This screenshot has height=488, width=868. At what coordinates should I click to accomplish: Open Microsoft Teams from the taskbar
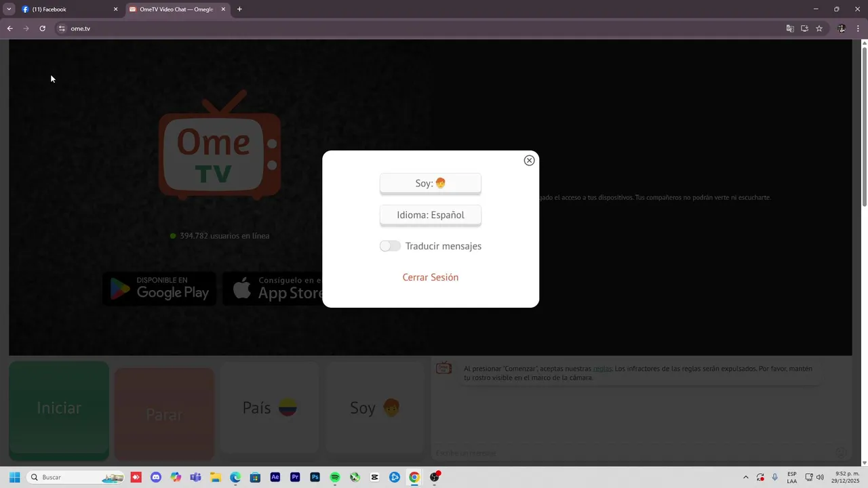coord(195,477)
